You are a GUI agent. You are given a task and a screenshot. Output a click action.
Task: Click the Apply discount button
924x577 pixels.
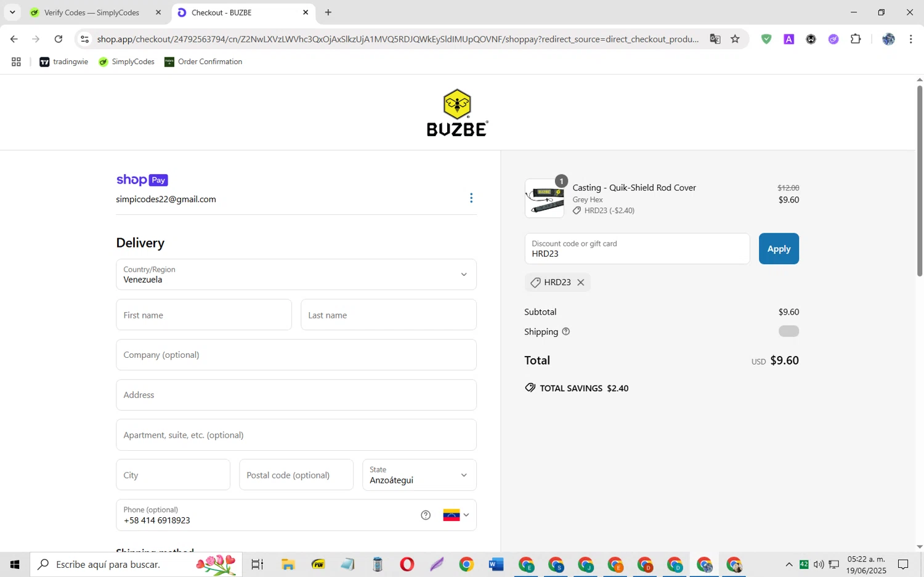pyautogui.click(x=779, y=249)
